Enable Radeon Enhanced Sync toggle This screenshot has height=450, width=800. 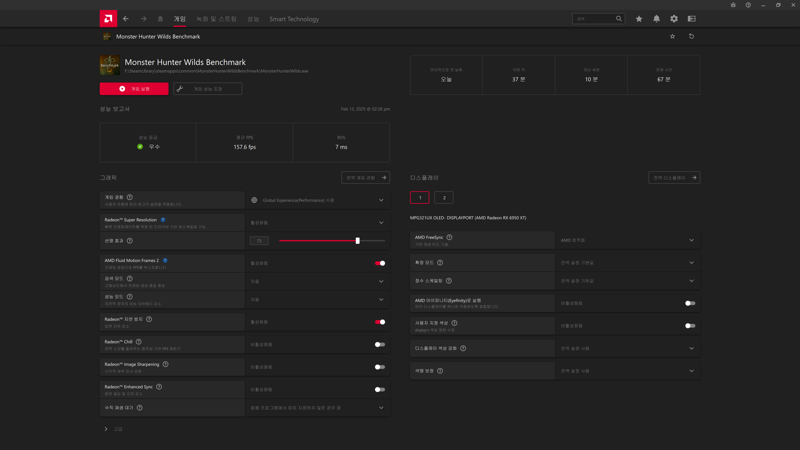click(380, 389)
